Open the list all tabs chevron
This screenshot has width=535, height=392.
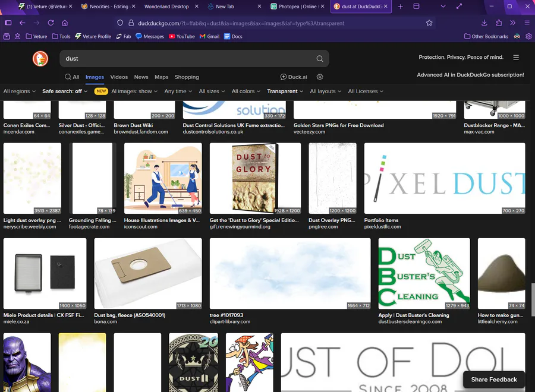[443, 7]
